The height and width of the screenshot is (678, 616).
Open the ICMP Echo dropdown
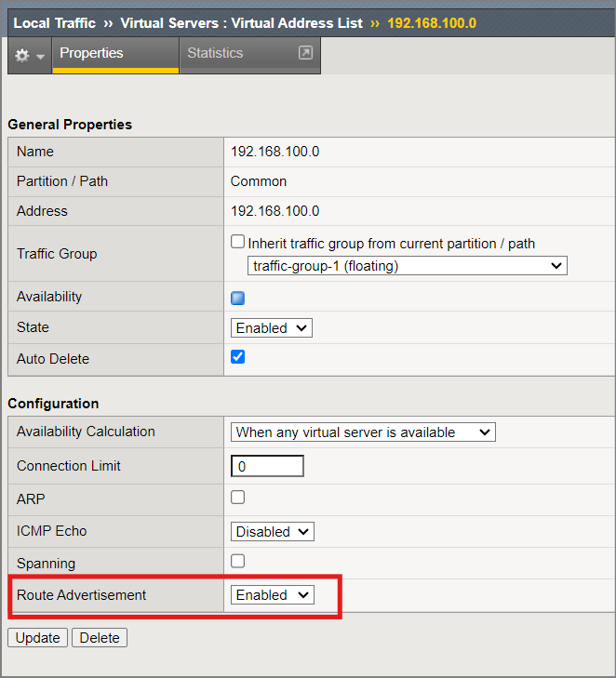(272, 532)
